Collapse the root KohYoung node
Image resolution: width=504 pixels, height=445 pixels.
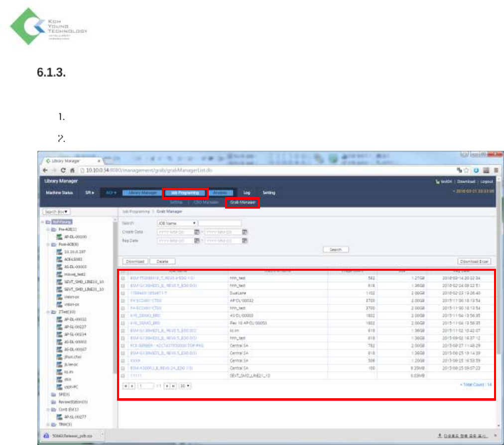coord(42,222)
